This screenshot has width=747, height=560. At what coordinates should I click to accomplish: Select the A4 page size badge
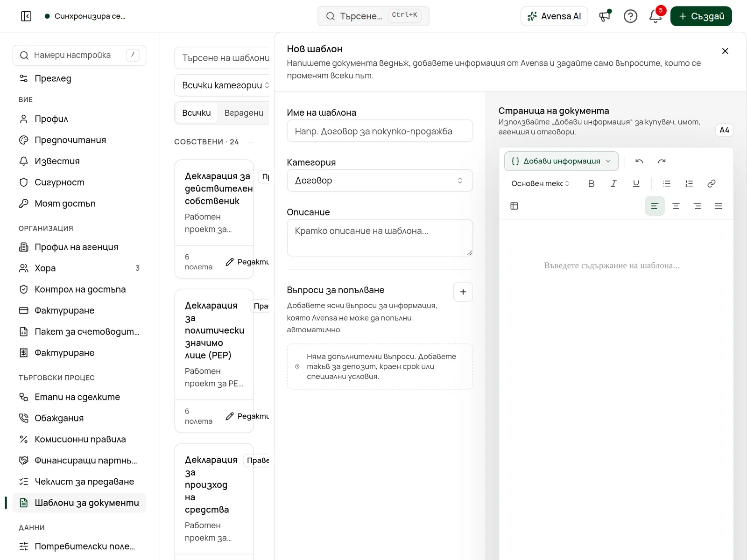pos(724,130)
